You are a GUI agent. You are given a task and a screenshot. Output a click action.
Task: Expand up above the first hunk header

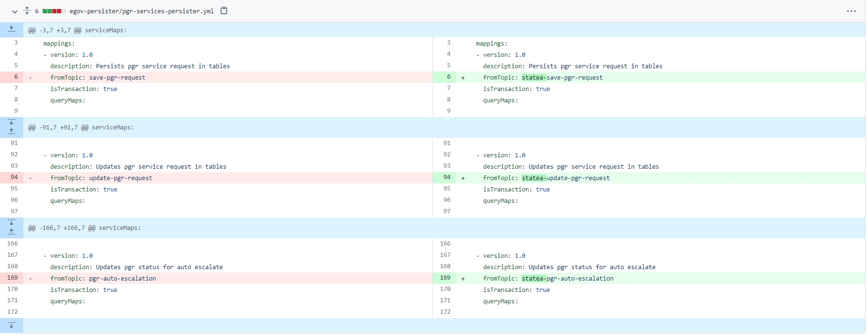pos(11,30)
